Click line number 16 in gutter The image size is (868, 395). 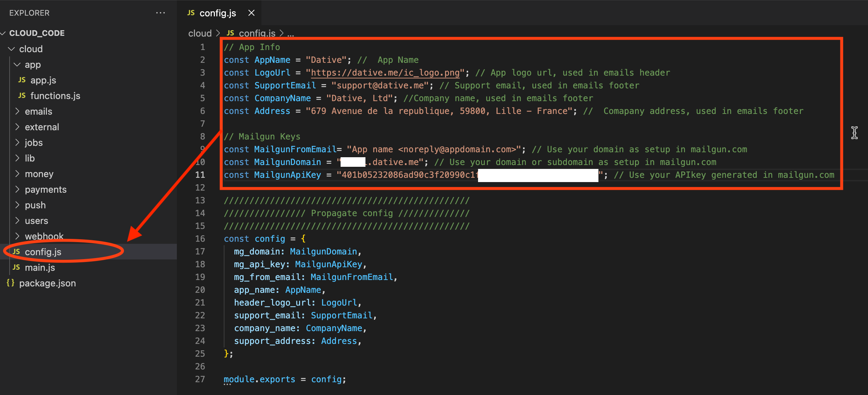pyautogui.click(x=200, y=239)
